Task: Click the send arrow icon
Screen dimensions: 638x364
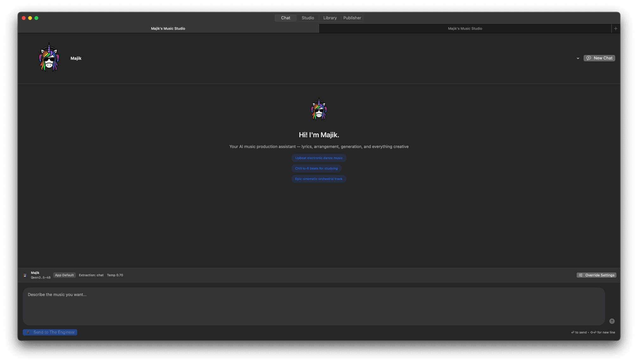Action: (612, 321)
